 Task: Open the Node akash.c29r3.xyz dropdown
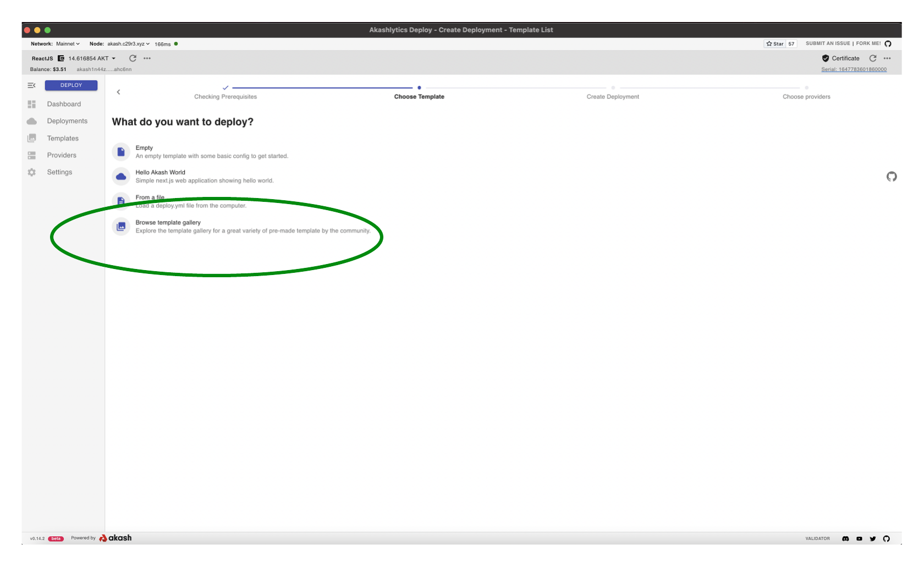coord(128,44)
